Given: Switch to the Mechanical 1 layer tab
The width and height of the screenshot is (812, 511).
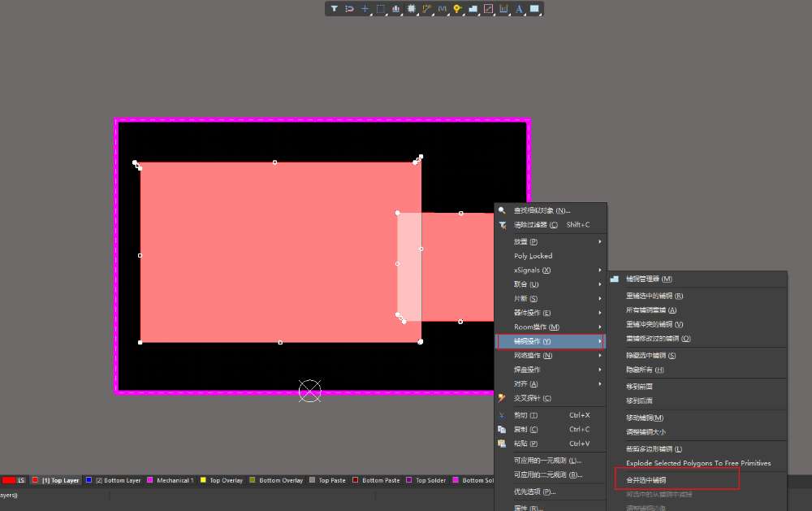Looking at the screenshot, I should [x=171, y=480].
